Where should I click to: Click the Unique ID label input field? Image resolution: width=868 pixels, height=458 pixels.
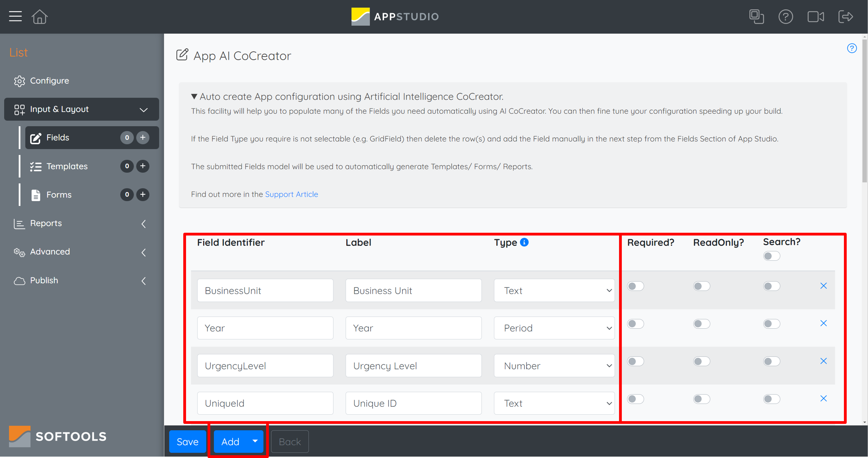[x=413, y=403]
